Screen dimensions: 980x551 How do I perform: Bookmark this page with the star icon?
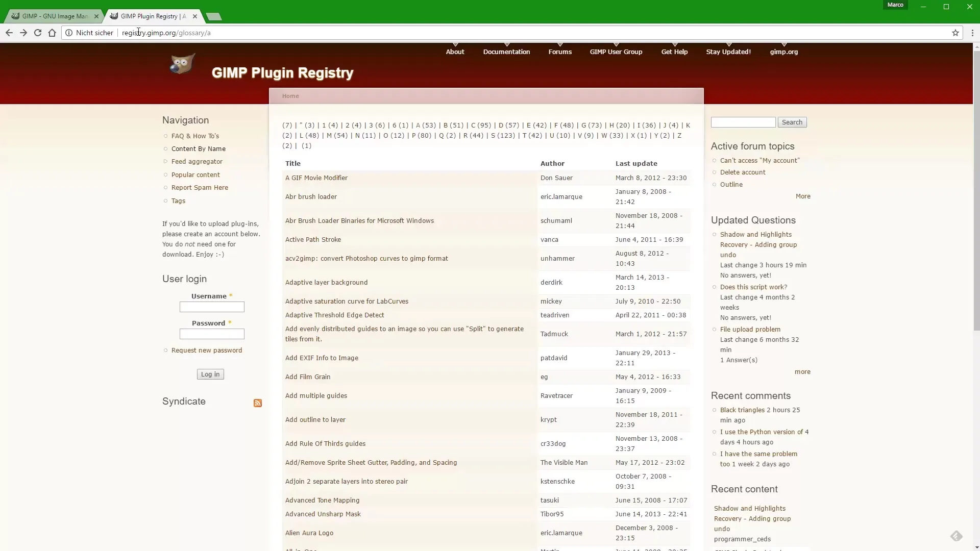coord(955,33)
